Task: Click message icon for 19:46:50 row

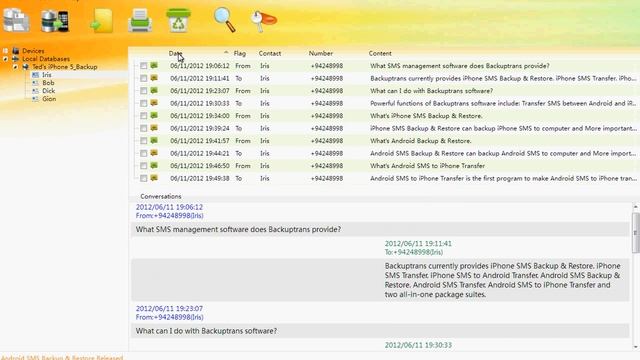Action: point(154,165)
